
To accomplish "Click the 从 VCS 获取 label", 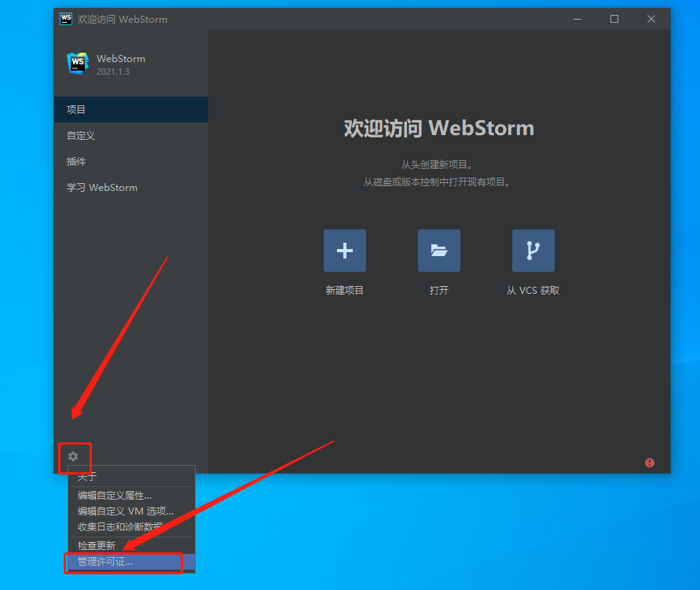I will (533, 291).
